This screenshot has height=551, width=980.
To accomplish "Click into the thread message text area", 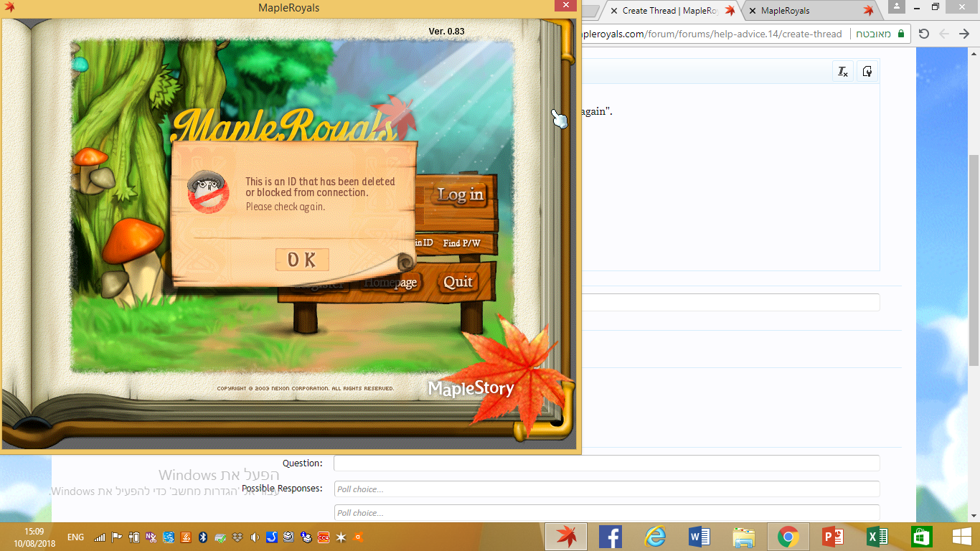I will point(730,177).
